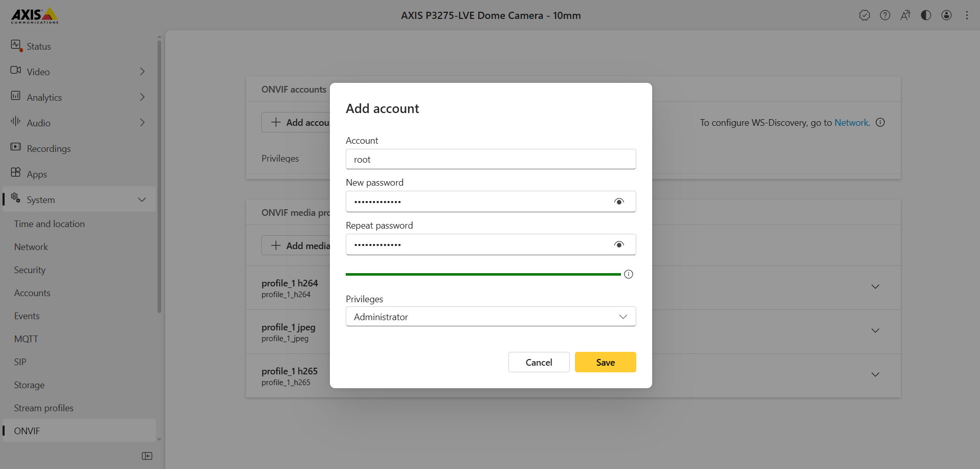Viewport: 980px width, 469px height.
Task: Open the language selection icon
Action: pyautogui.click(x=905, y=15)
